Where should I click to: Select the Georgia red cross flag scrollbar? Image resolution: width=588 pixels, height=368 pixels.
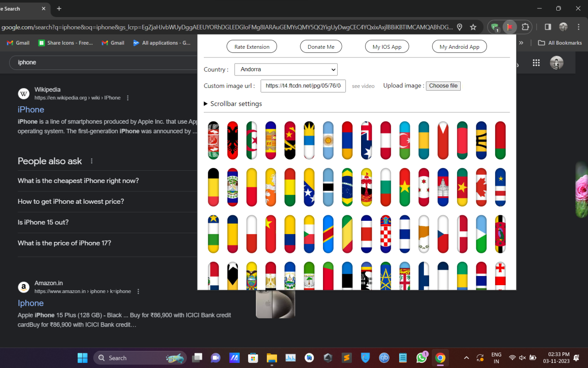[x=500, y=276]
